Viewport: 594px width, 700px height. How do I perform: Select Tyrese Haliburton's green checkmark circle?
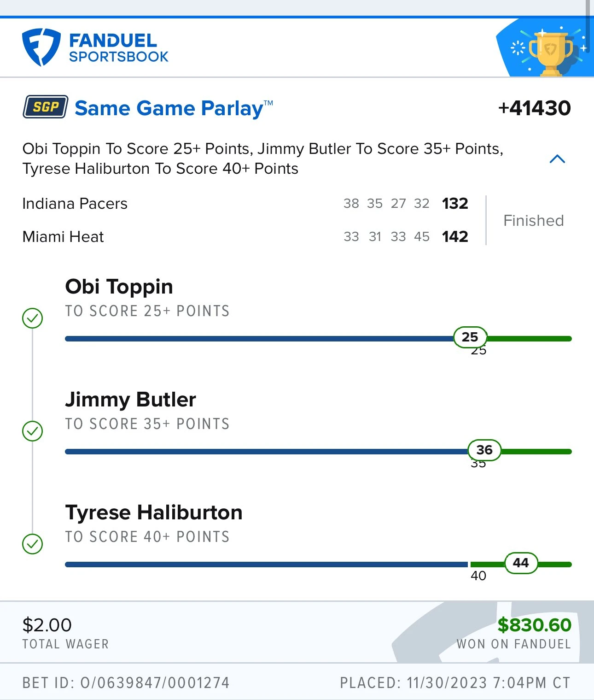pos(33,544)
